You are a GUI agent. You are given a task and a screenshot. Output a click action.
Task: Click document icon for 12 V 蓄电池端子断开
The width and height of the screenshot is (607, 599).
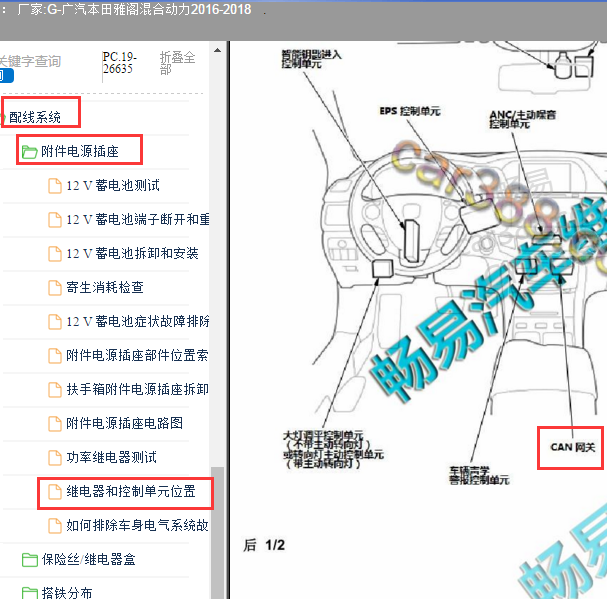(x=55, y=220)
